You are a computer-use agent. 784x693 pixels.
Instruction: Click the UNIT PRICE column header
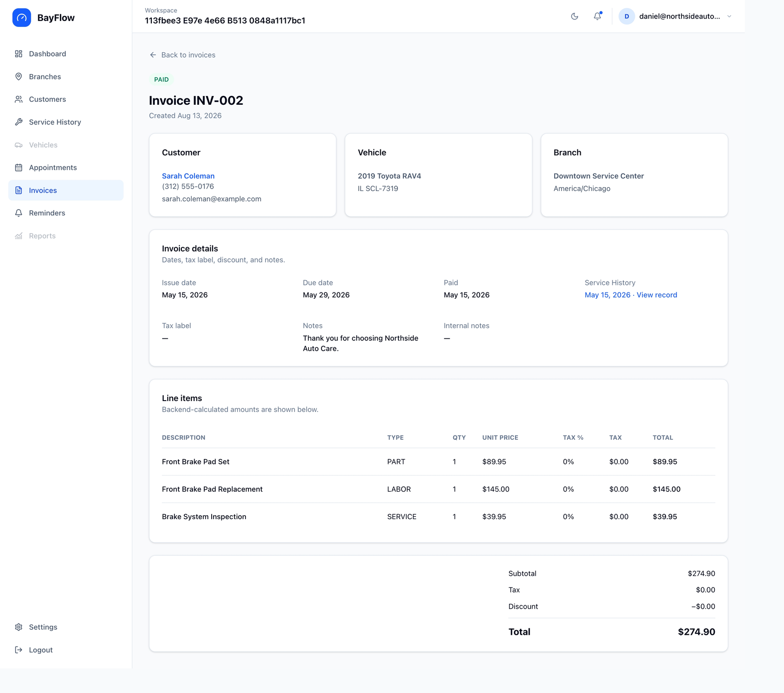[500, 438]
